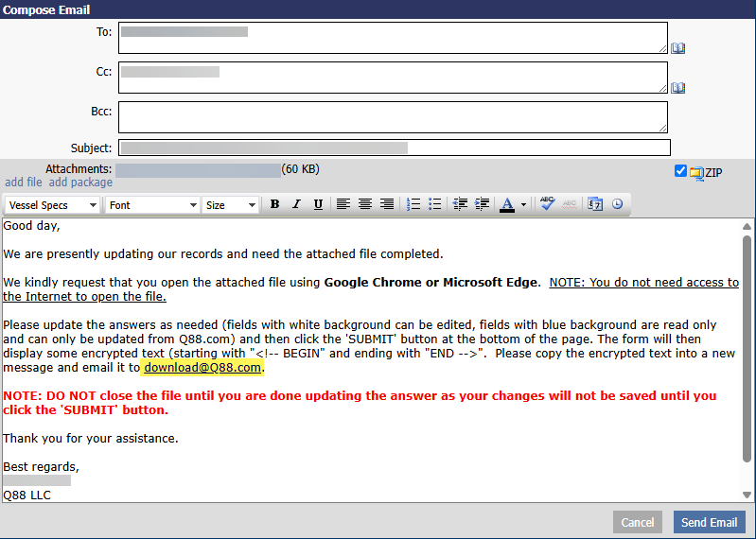Image resolution: width=756 pixels, height=539 pixels.
Task: Click the Send Email button
Action: coord(710,522)
